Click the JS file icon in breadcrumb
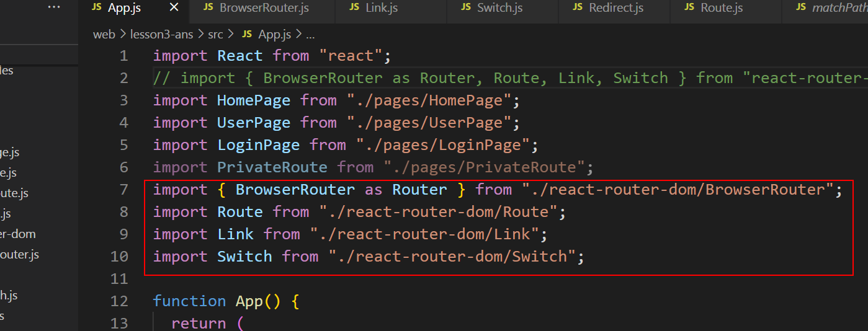Viewport: 868px width, 331px height. pos(247,34)
